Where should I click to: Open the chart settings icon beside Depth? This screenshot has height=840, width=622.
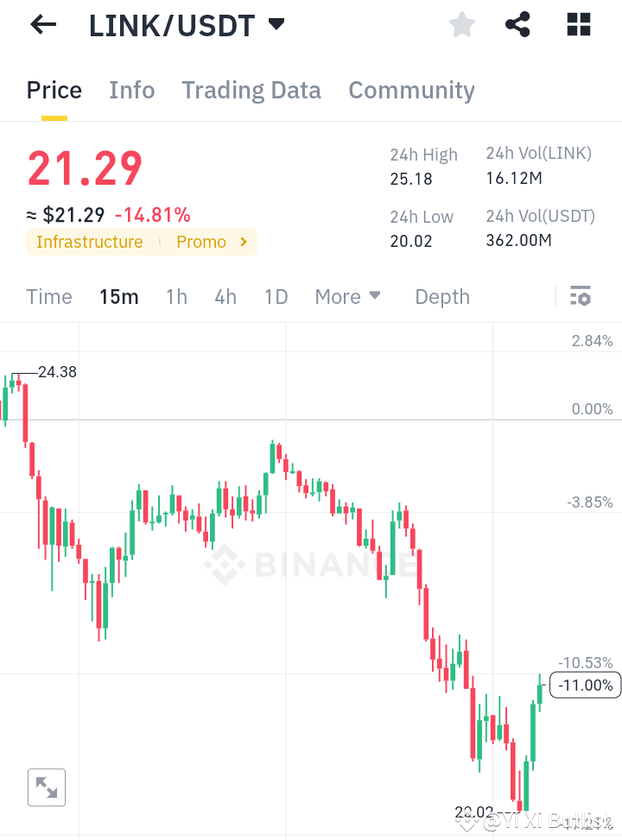580,296
